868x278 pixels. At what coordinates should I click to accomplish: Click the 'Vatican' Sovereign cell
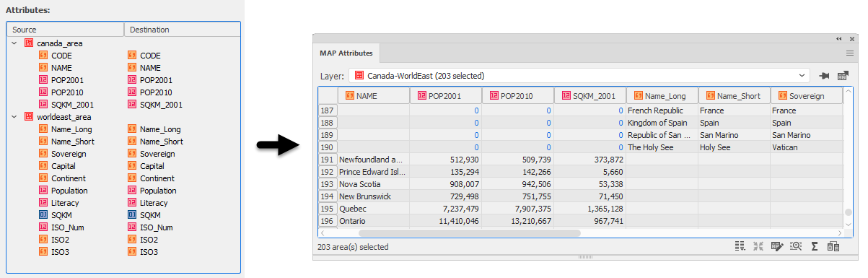pyautogui.click(x=807, y=147)
